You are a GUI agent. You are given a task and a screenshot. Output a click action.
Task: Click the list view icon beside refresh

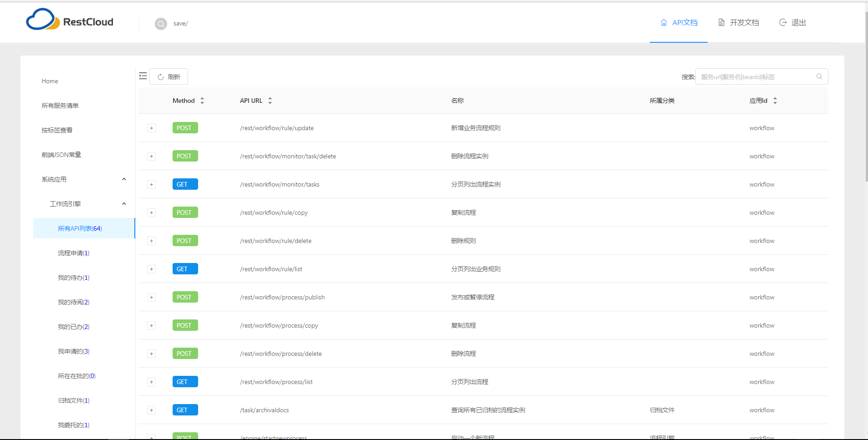[143, 76]
